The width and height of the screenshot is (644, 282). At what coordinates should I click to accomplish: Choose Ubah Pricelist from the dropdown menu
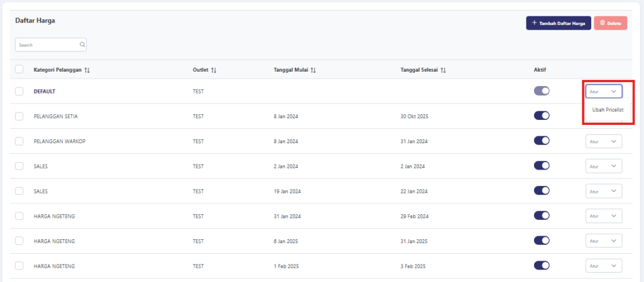[608, 109]
